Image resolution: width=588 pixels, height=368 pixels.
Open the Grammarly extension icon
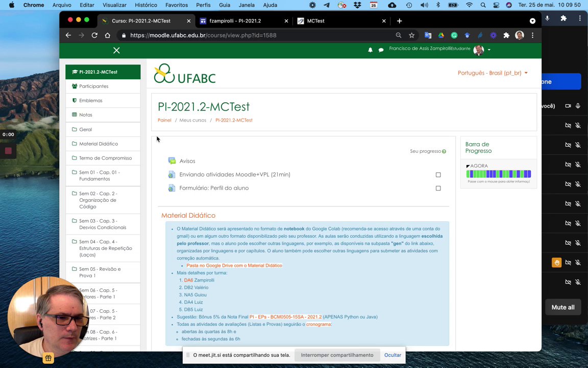coord(454,35)
